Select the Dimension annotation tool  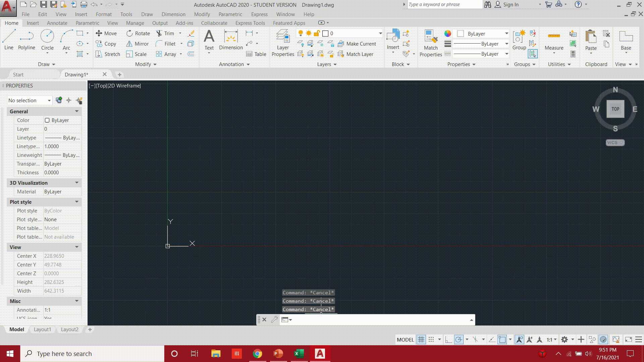[x=231, y=40]
